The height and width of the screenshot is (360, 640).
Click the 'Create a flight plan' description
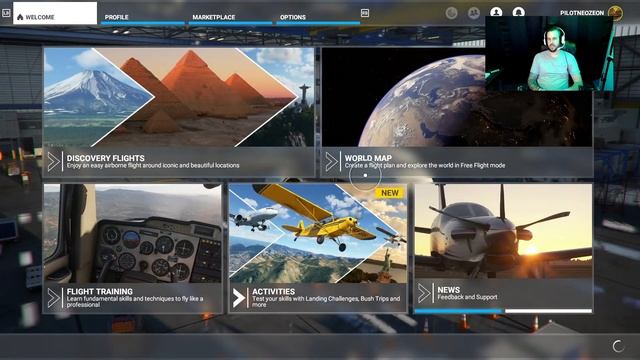tap(425, 165)
